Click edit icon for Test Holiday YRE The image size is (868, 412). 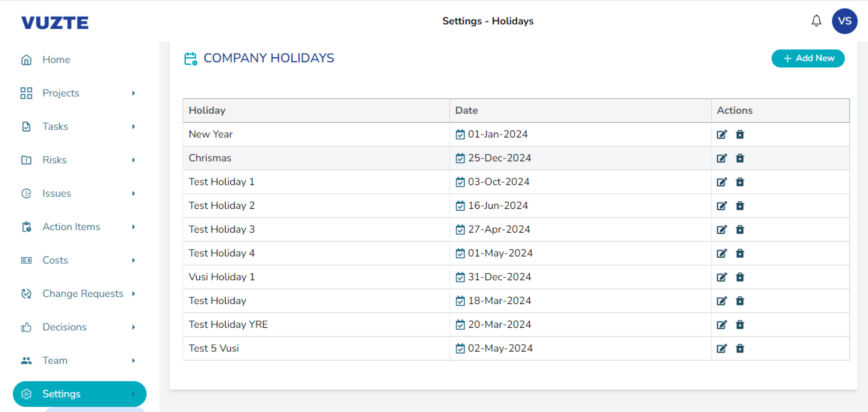(x=722, y=324)
